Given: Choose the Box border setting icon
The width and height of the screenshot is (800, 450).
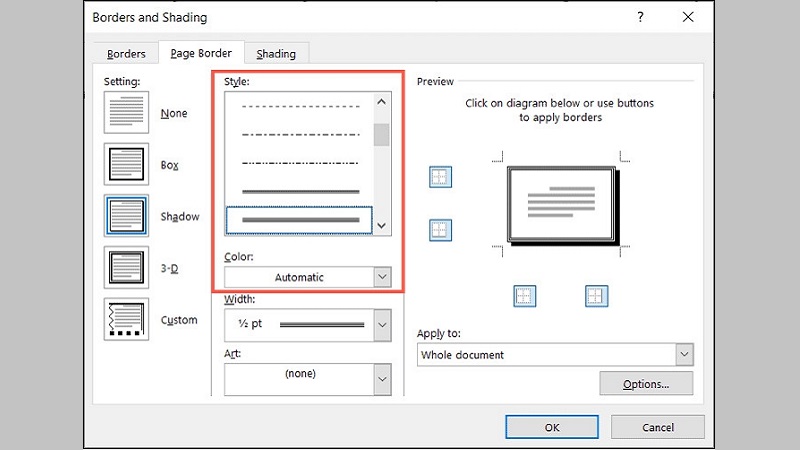Looking at the screenshot, I should click(126, 164).
